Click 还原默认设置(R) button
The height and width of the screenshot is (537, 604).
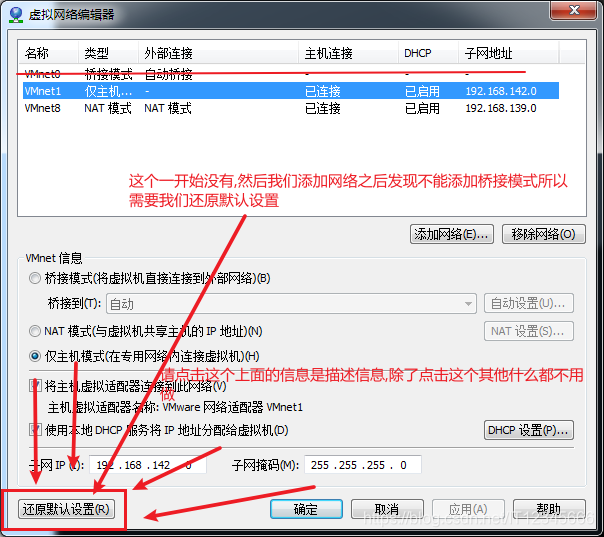tap(66, 509)
